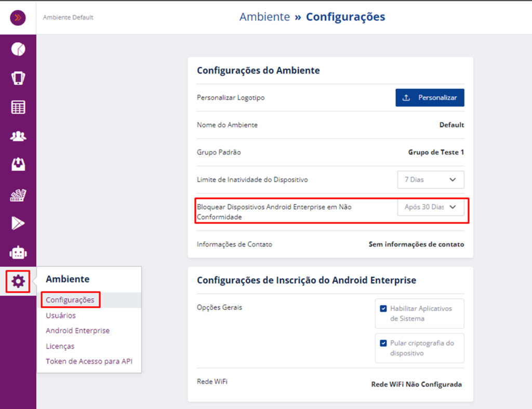Screen dimensions: 532x409
Task: Click the Configurações do Ambiente heading
Action: 258,71
